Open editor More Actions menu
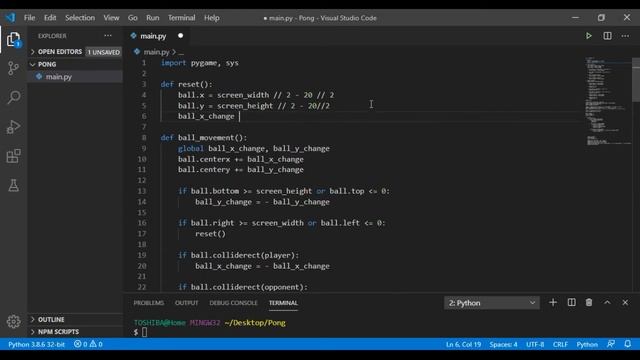Screen dimensions: 640x360 625,36
